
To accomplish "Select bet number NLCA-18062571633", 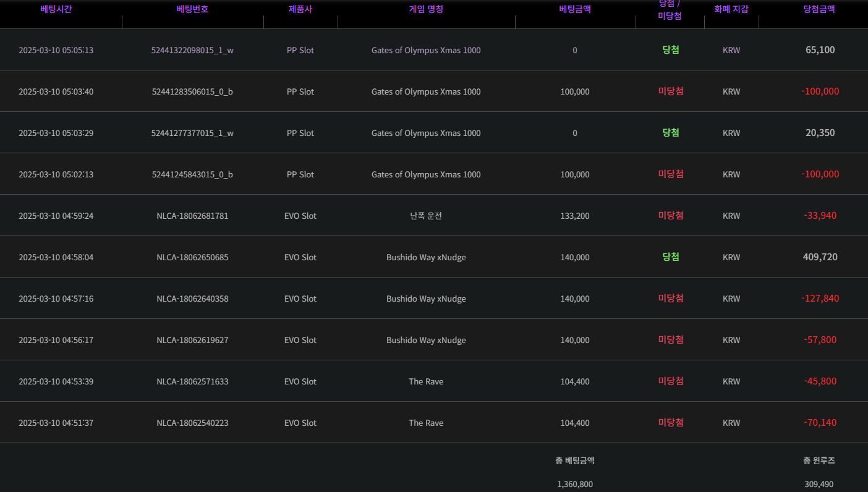I will click(192, 381).
